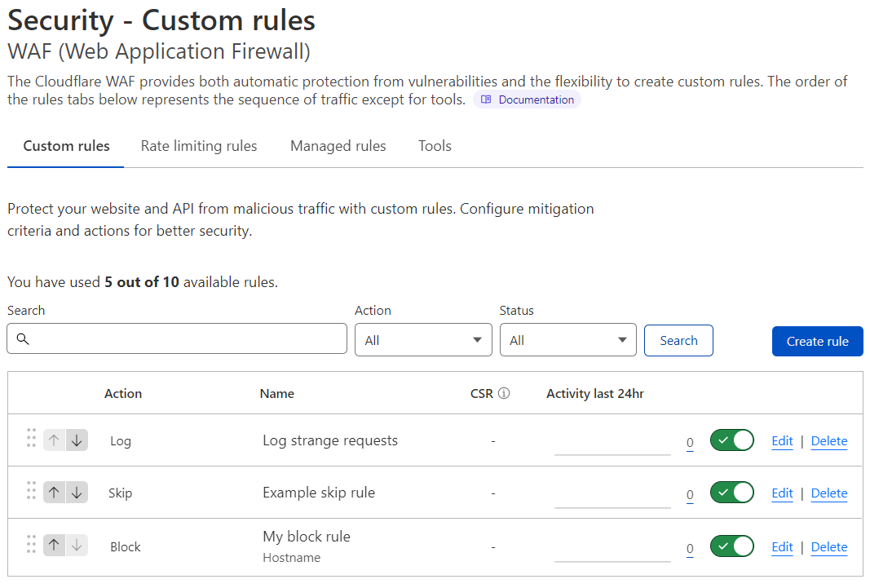Viewport: 870px width, 588px height.
Task: Switch to the Rate limiting rules tab
Action: coord(198,145)
